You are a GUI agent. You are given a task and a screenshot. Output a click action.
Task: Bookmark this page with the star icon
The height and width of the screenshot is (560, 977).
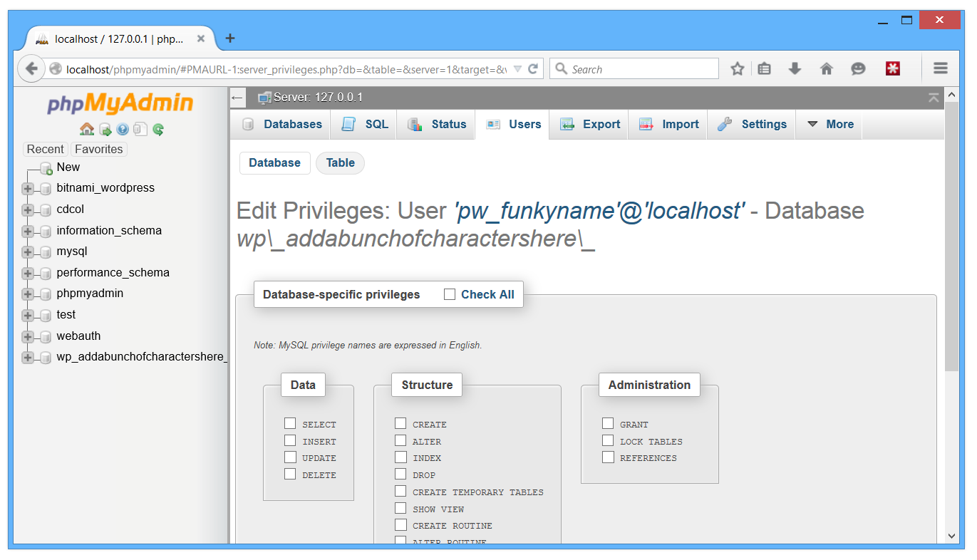tap(738, 69)
